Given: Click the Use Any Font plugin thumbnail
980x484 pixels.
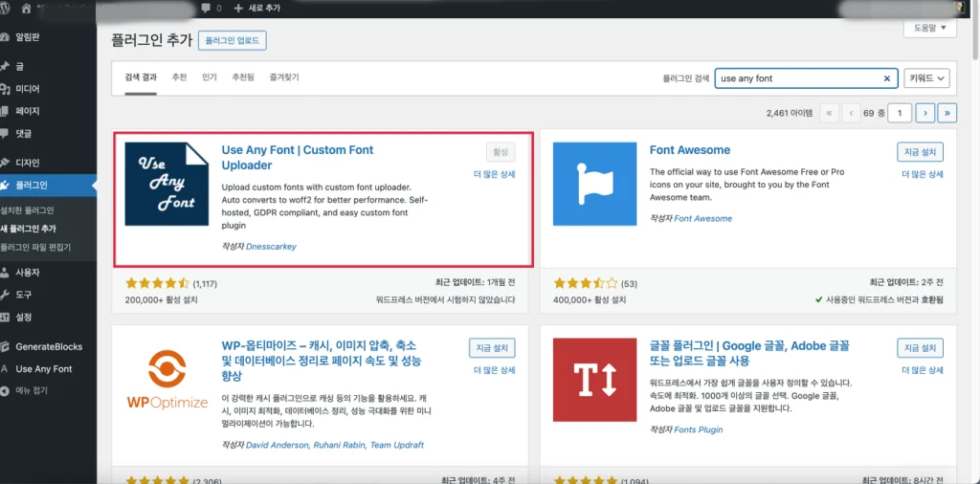Looking at the screenshot, I should [167, 184].
